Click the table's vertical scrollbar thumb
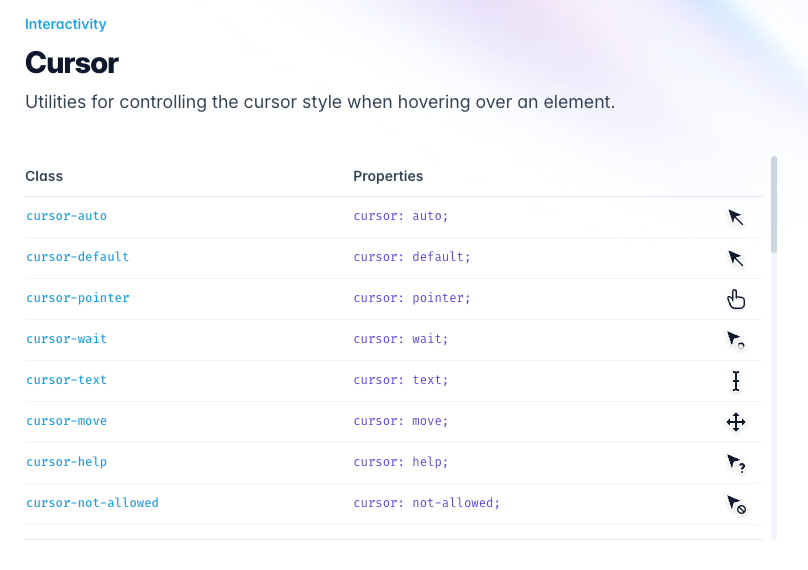 [773, 205]
